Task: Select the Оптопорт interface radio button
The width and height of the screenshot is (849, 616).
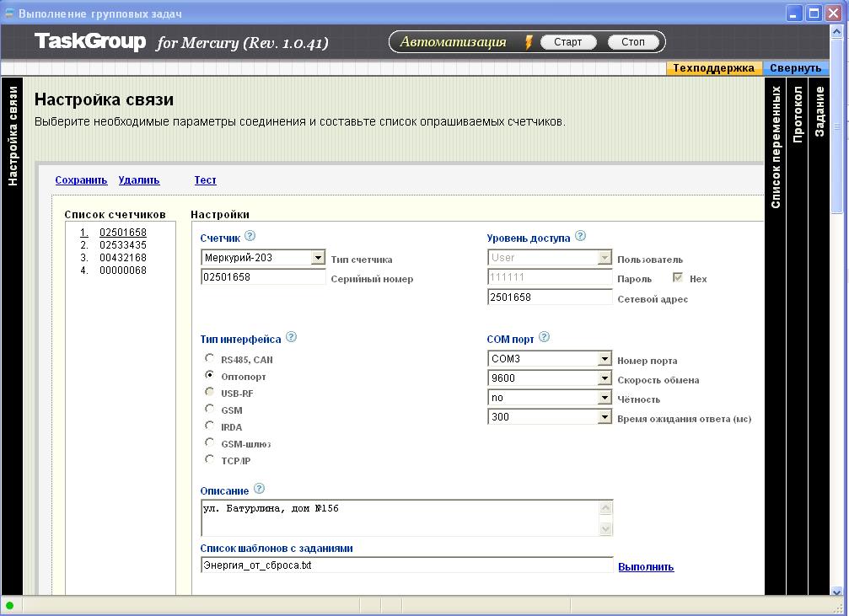Action: 210,375
